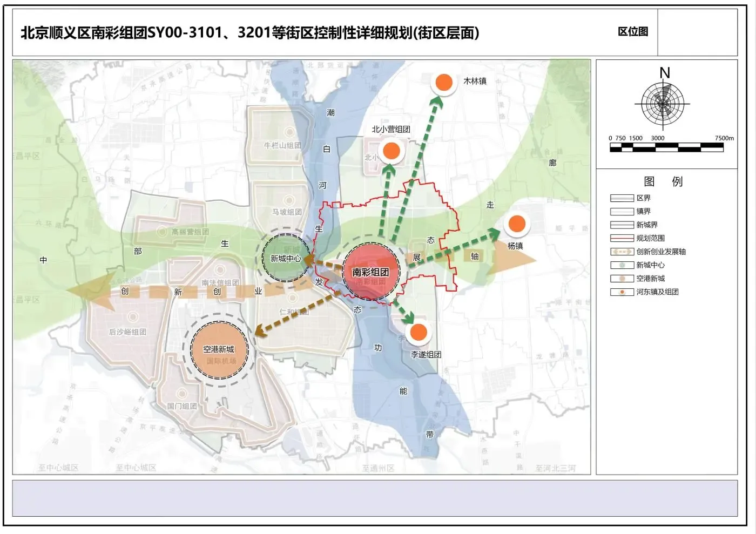Click the north compass rose
This screenshot has width=756, height=534.
coord(663,103)
